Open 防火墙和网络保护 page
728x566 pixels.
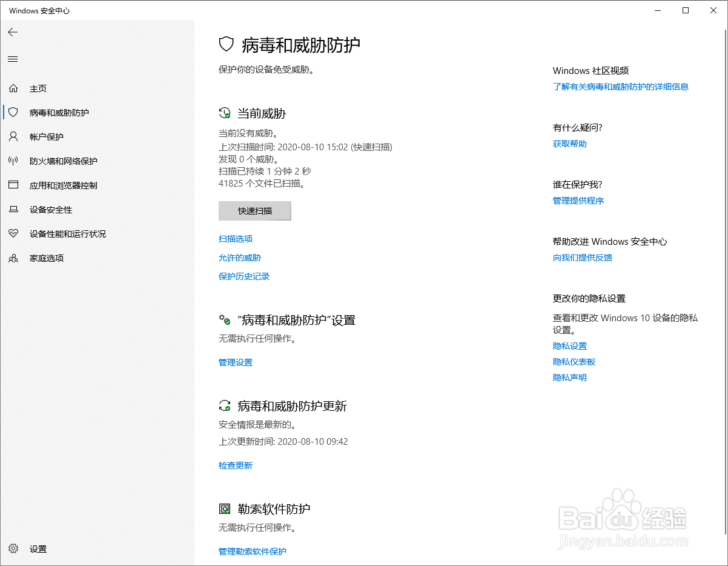coord(64,161)
